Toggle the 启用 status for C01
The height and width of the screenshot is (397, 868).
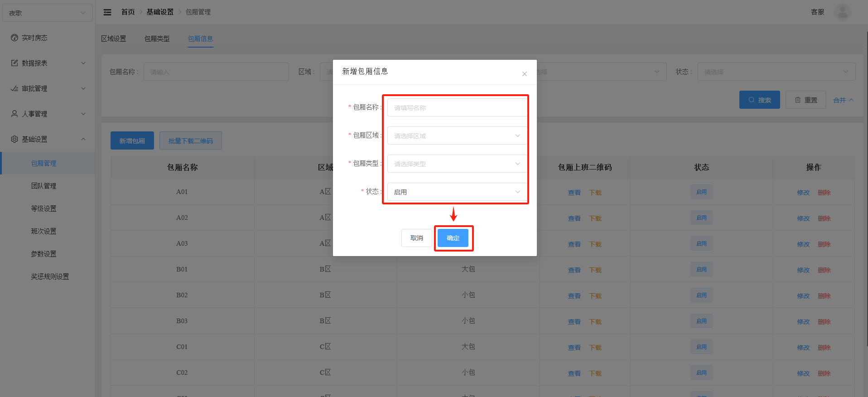pos(702,347)
